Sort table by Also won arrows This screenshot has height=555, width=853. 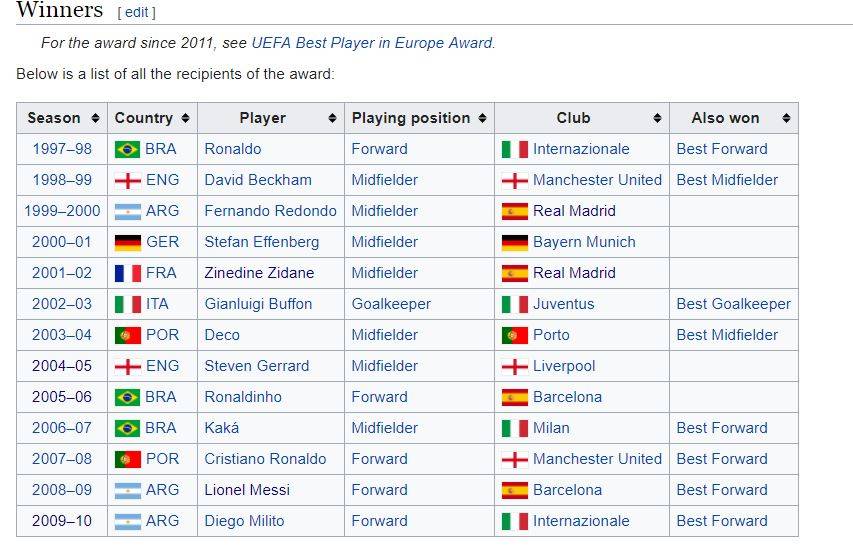[786, 118]
